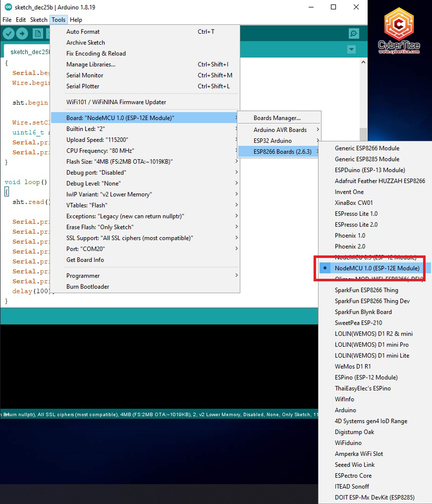Open the File menu
Screen dimensions: 432x504
click(7, 20)
